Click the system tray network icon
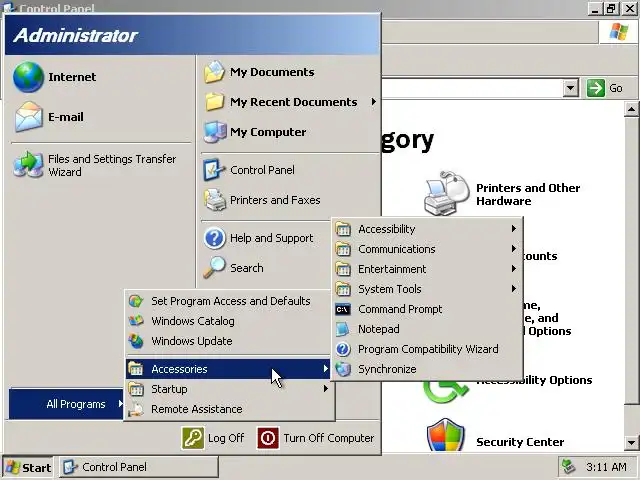The height and width of the screenshot is (480, 640). pyautogui.click(x=569, y=467)
